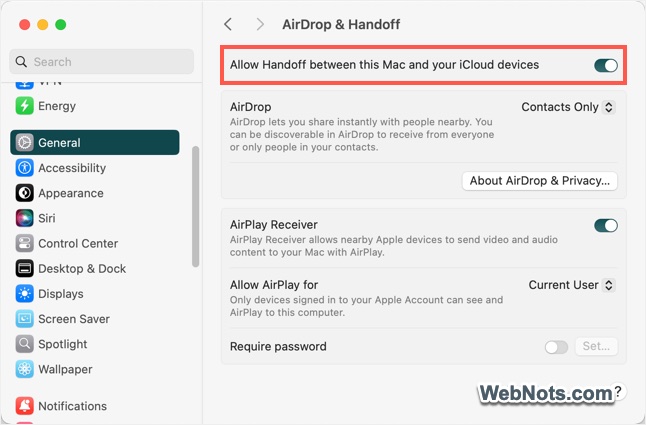646x425 pixels.
Task: Open help with the question mark button
Action: pos(617,391)
